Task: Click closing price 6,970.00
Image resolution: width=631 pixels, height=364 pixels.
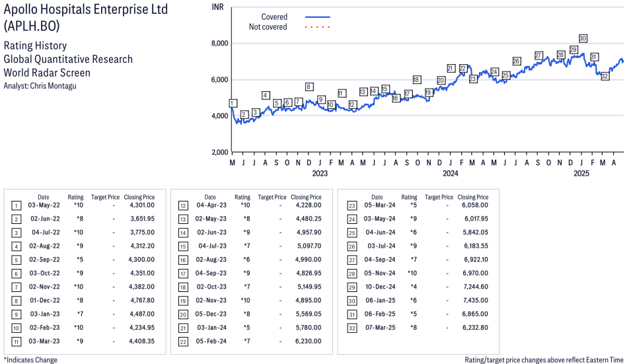Action: 475,273
